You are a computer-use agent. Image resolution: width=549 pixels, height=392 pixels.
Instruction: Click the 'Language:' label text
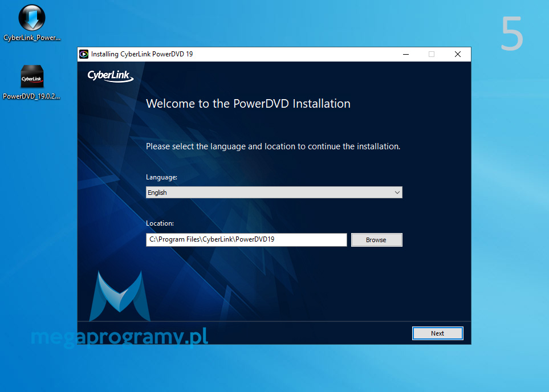tap(161, 177)
